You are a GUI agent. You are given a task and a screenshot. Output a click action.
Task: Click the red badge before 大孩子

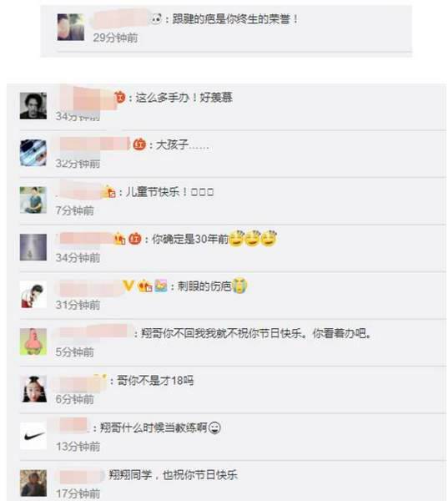coord(139,144)
